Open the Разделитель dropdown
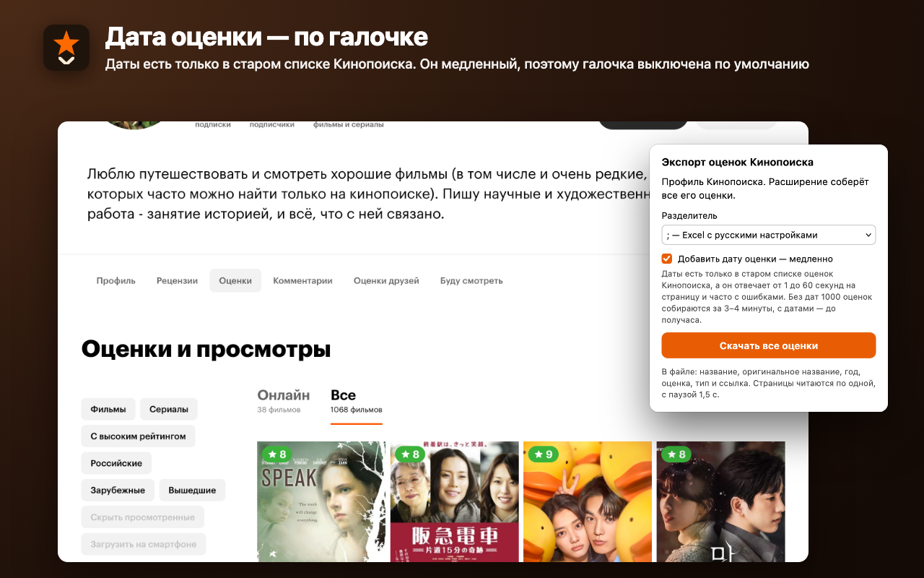 pos(769,235)
